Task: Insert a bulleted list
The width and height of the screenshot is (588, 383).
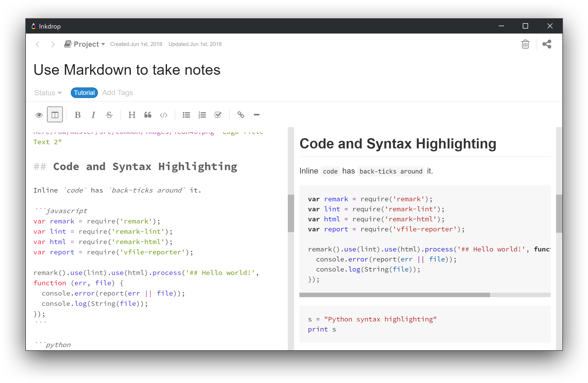Action: [x=186, y=115]
